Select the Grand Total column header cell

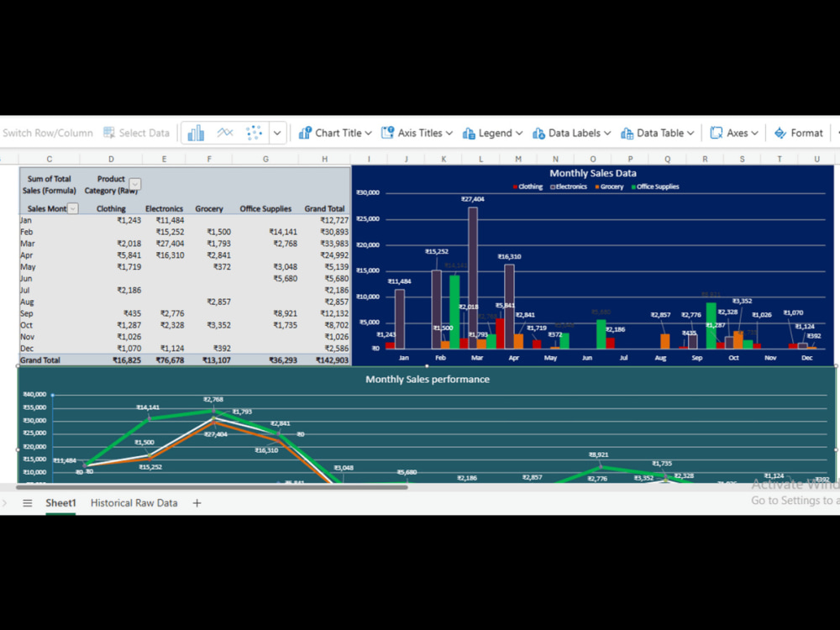tap(324, 208)
